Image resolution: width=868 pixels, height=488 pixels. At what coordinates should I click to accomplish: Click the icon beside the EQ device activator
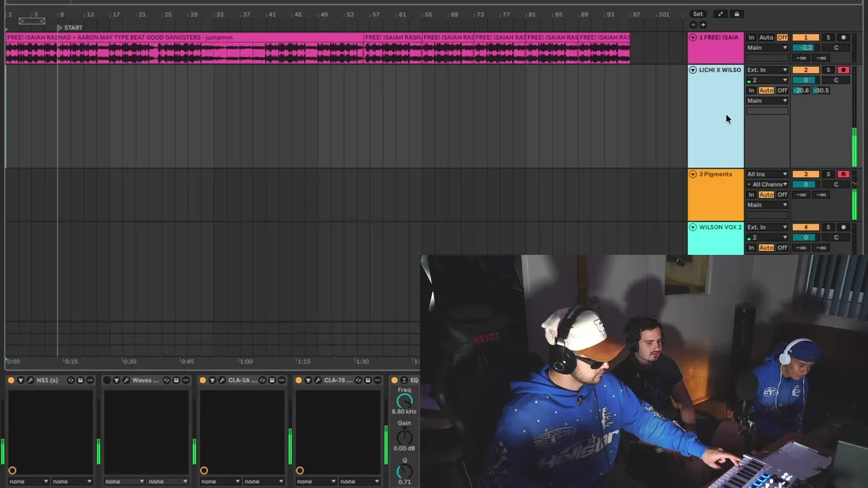pos(404,380)
